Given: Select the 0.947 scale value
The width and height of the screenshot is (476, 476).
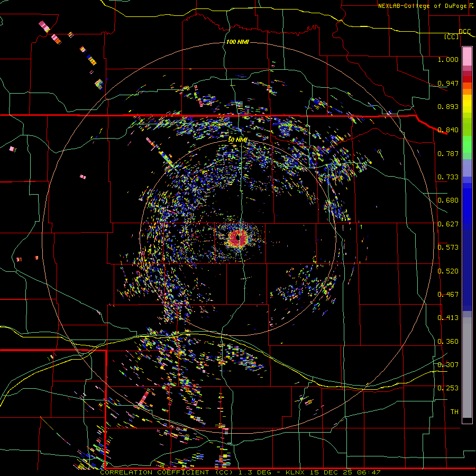Looking at the screenshot, I should [448, 83].
